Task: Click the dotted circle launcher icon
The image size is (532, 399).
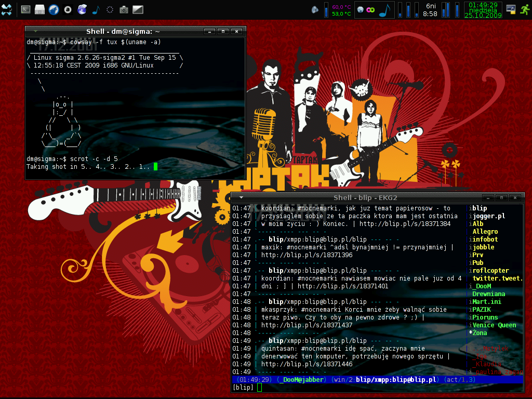Action: click(110, 9)
